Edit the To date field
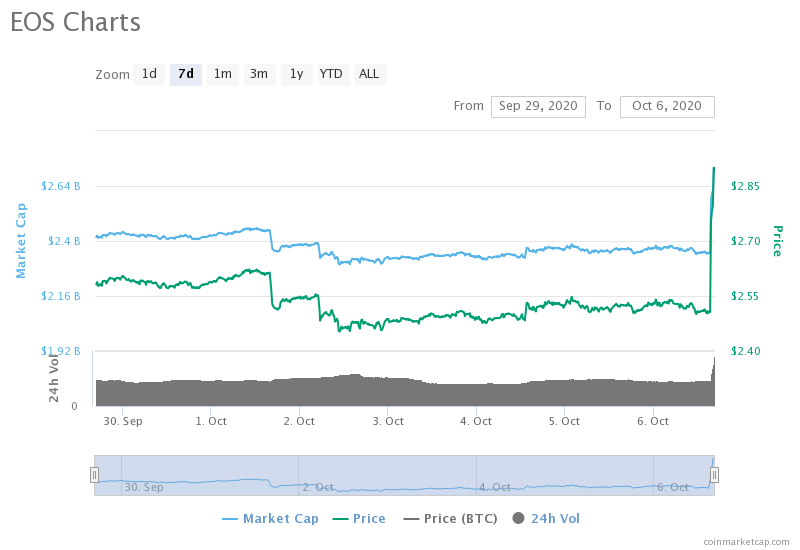The width and height of the screenshot is (800, 550). (x=667, y=107)
